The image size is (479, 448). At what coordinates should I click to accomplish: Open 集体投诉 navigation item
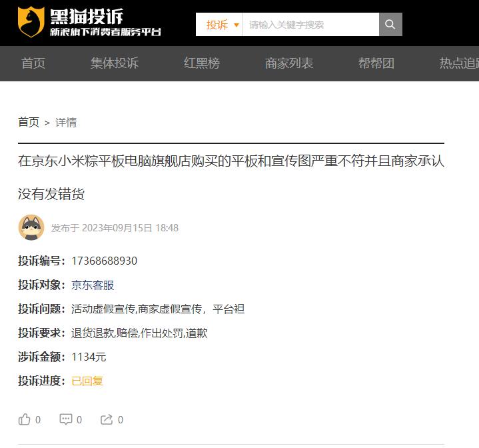[115, 63]
